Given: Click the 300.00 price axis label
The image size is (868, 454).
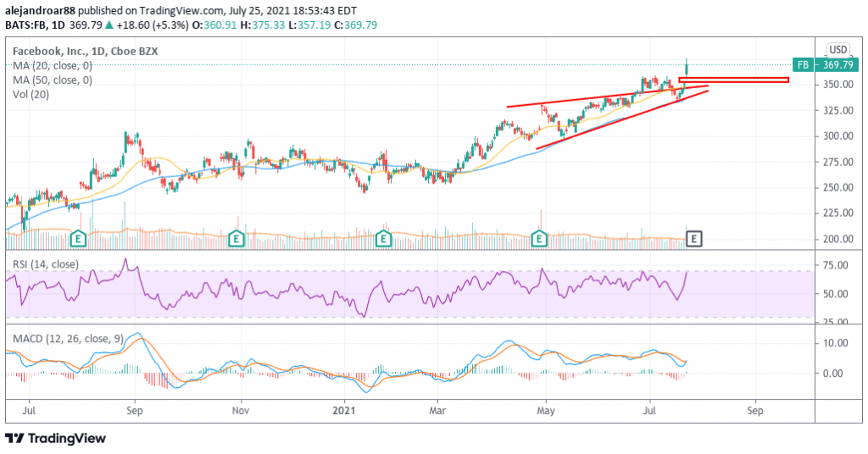Looking at the screenshot, I should [837, 136].
